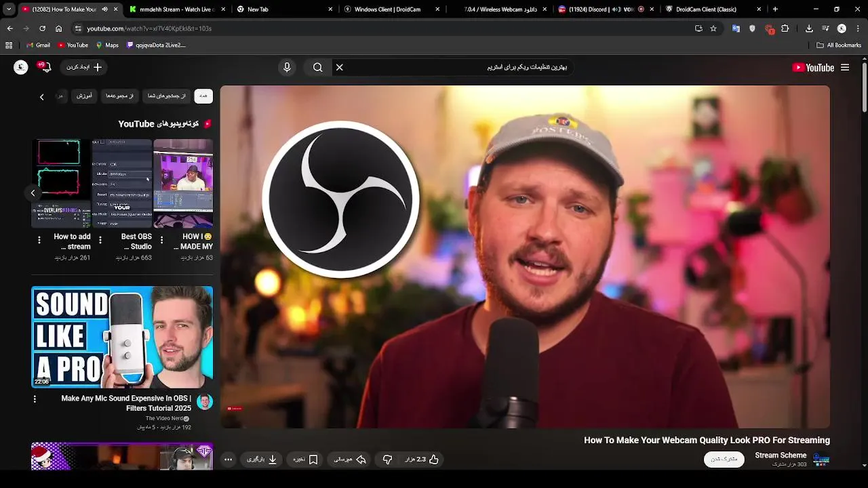The height and width of the screenshot is (488, 868).
Task: Open the grey shield extension
Action: click(752, 28)
